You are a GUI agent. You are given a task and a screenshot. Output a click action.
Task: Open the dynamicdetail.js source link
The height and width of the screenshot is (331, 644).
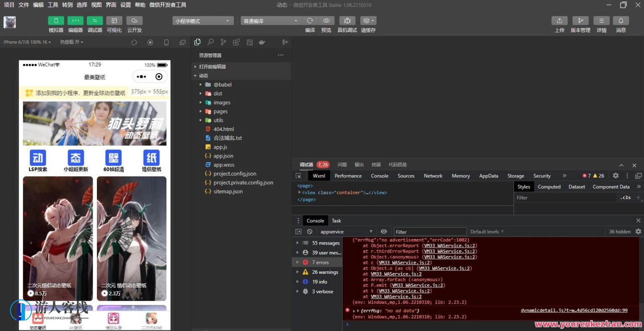click(x=574, y=310)
